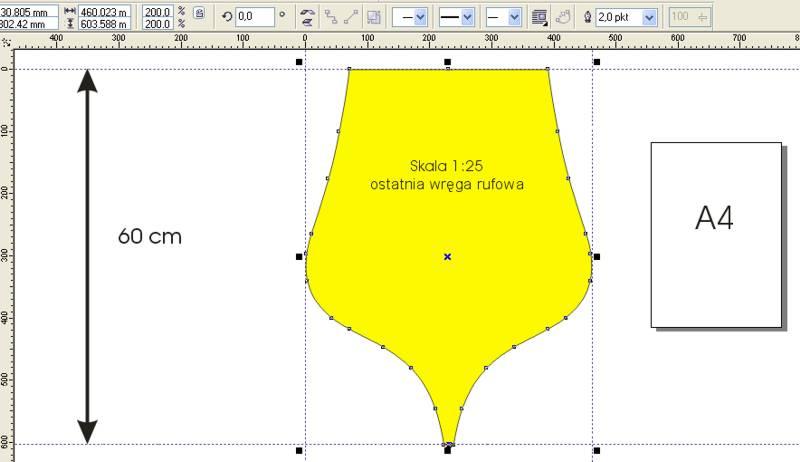Open the start arrowhead dropdown
This screenshot has width=800, height=462.
(x=418, y=17)
